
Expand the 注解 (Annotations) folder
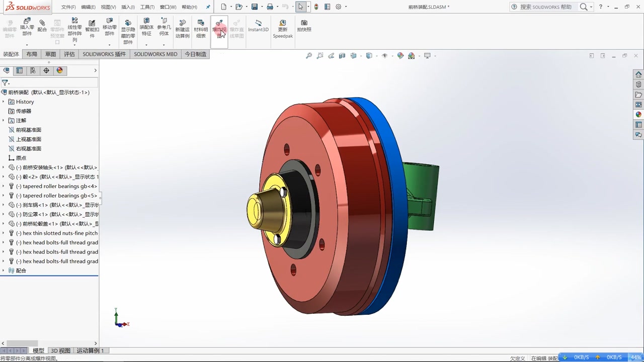pyautogui.click(x=4, y=121)
